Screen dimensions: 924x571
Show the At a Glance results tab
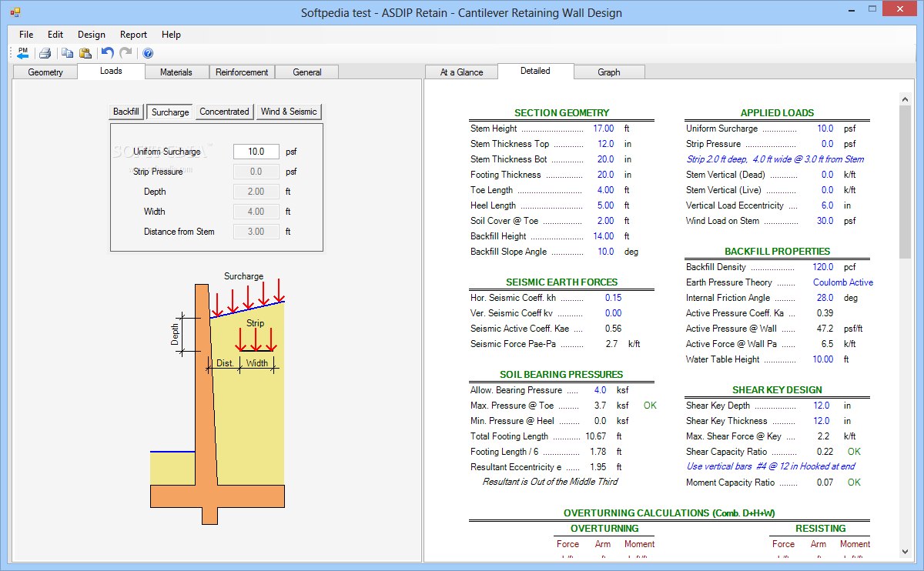[x=462, y=72]
